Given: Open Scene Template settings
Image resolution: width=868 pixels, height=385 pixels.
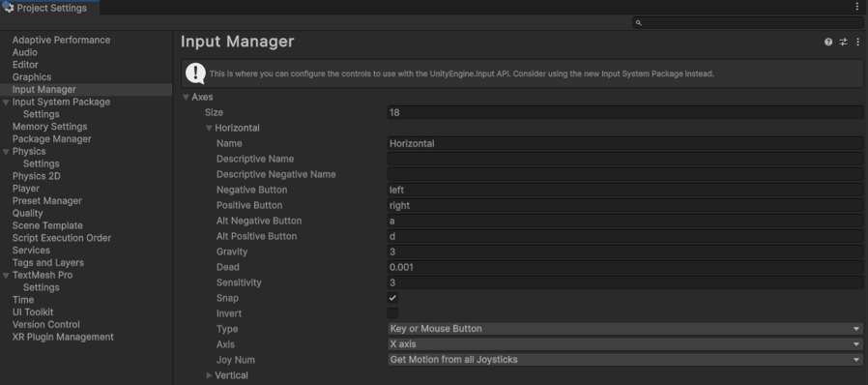Looking at the screenshot, I should pyautogui.click(x=47, y=225).
